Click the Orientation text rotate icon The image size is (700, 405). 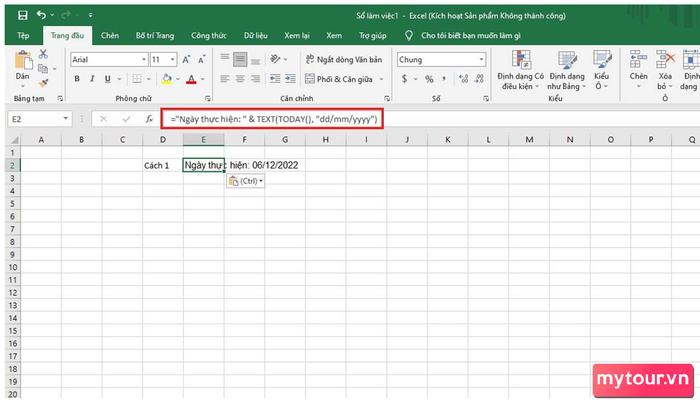coord(275,59)
